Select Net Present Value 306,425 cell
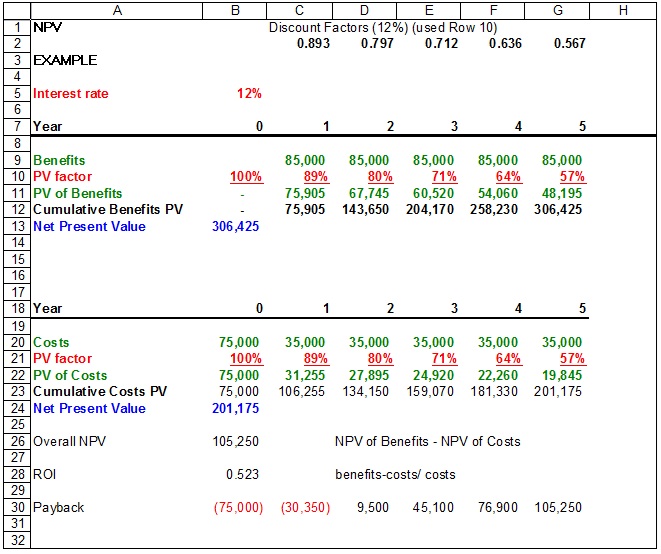 pos(237,226)
